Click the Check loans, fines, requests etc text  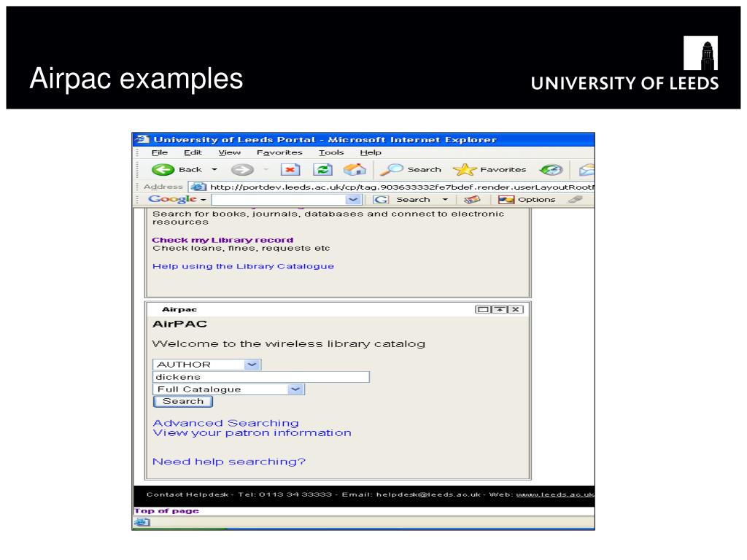241,248
